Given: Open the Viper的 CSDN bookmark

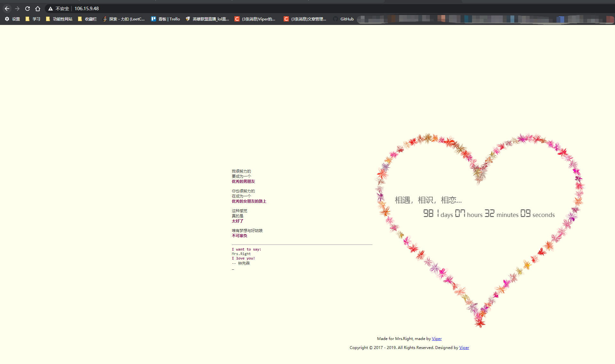Looking at the screenshot, I should tap(255, 19).
